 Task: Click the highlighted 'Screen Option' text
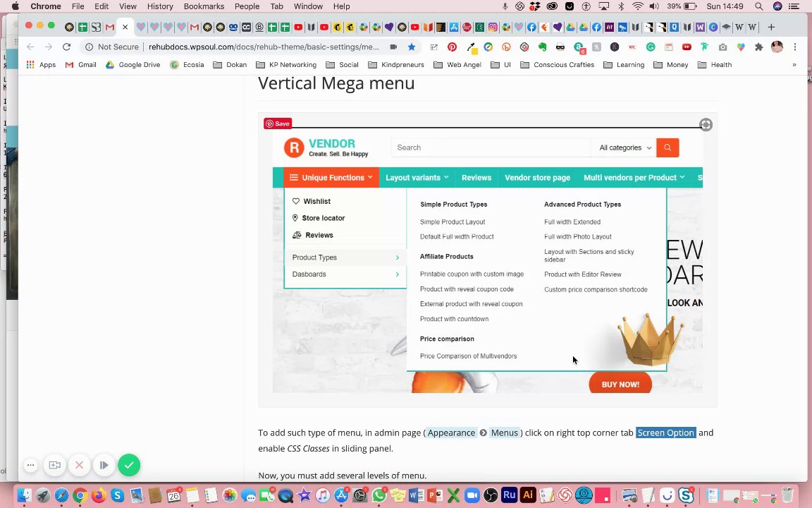666,433
